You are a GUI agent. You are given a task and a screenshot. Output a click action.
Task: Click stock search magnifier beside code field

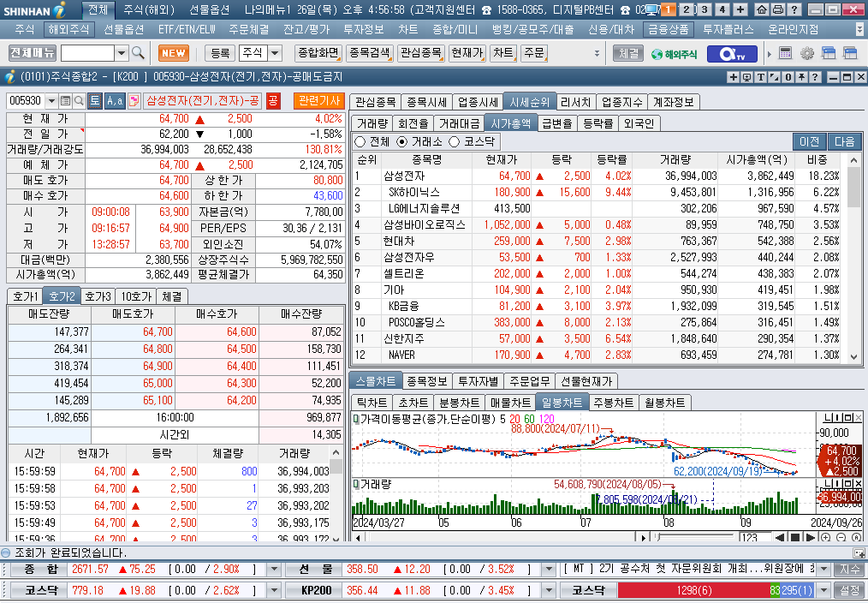79,101
